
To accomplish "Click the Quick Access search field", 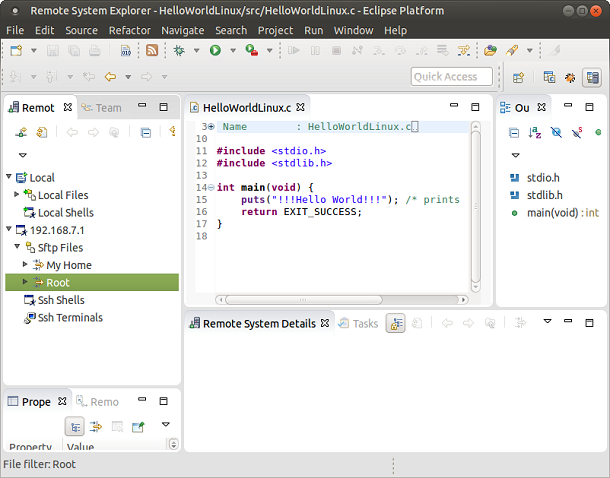I will (x=451, y=77).
